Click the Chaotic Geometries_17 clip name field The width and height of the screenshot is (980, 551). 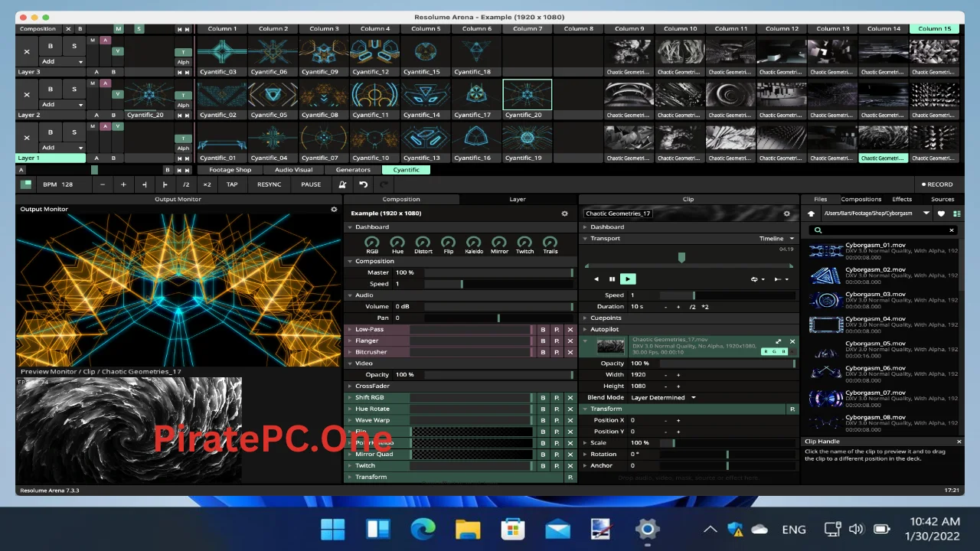pos(619,214)
